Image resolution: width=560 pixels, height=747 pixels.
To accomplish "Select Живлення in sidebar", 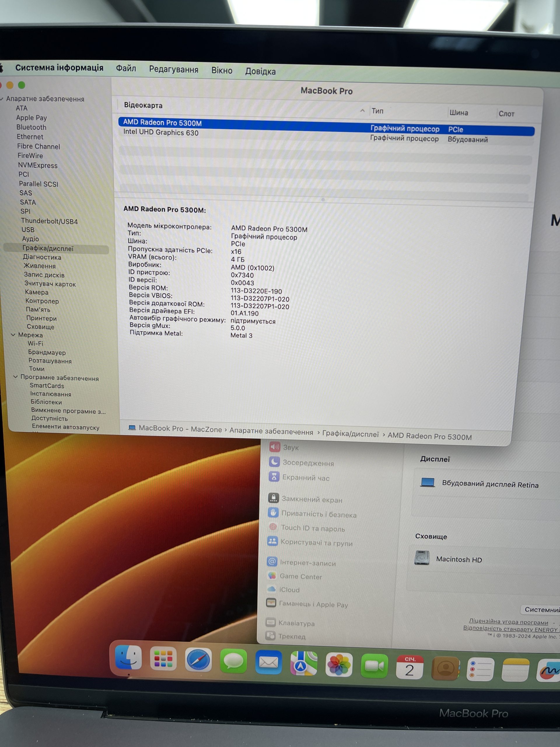I will pyautogui.click(x=39, y=266).
